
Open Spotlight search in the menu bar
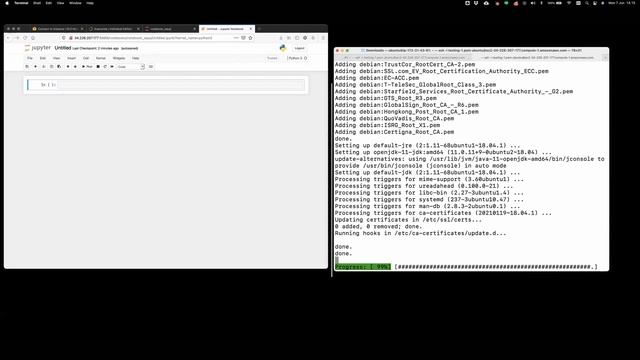[587, 3]
